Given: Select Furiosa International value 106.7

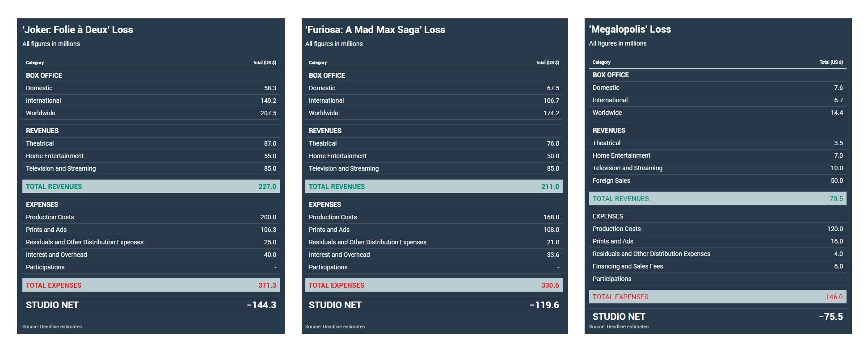Looking at the screenshot, I should pyautogui.click(x=551, y=101).
